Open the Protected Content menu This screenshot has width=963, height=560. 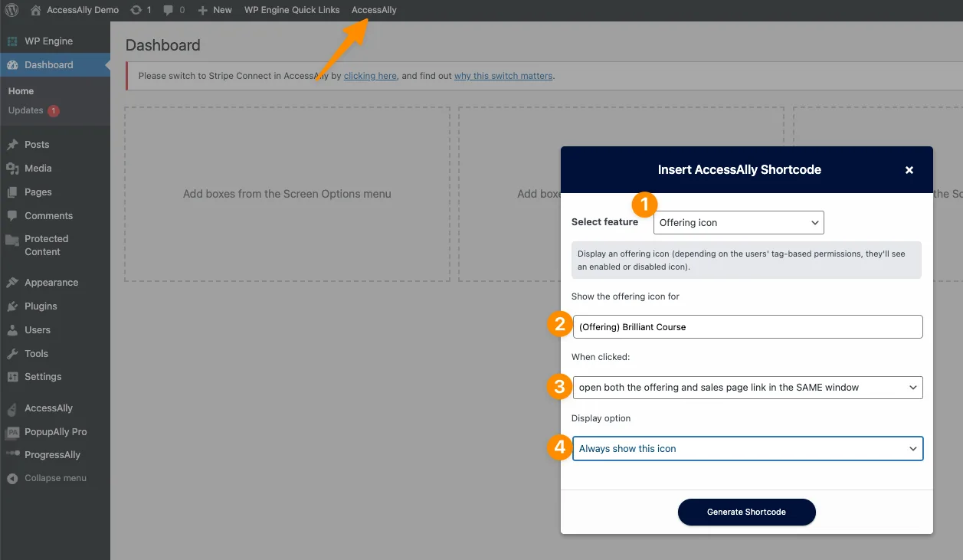[55, 245]
